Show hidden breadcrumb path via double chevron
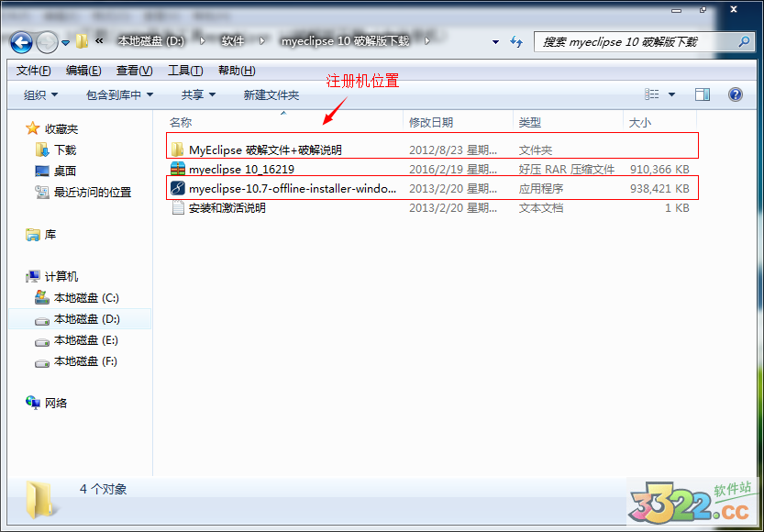The height and width of the screenshot is (532, 764). click(99, 41)
